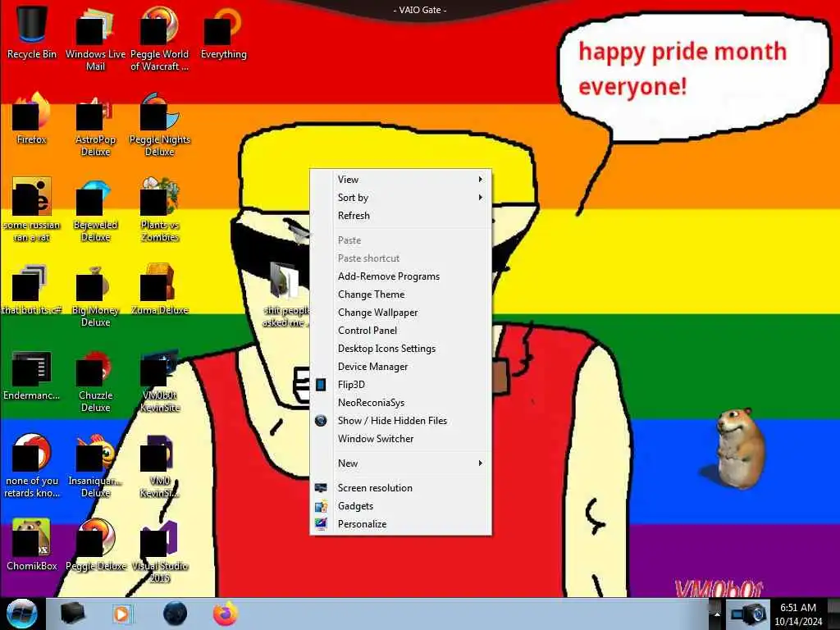Expand the New submenu
This screenshot has width=840, height=630.
(400, 463)
